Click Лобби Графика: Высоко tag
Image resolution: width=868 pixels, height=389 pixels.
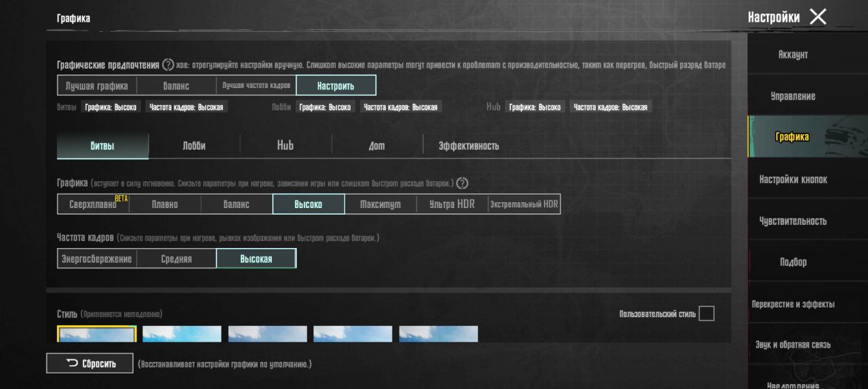[325, 107]
